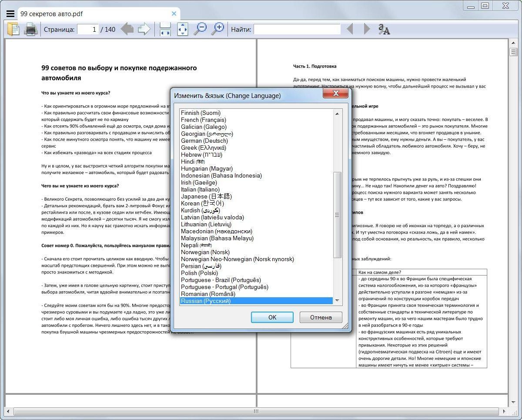Screen dimensions: 522x420
Task: Click the language list scrollbar thumb
Action: (x=337, y=215)
